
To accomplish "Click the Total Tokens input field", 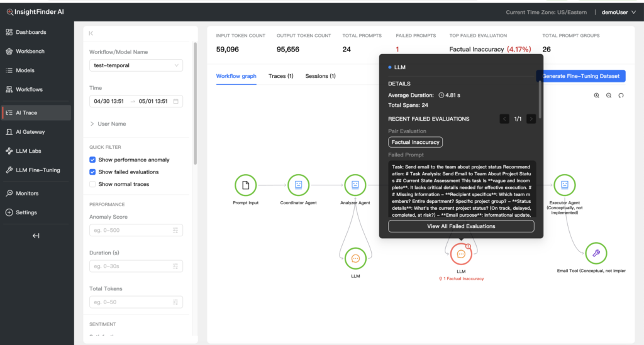I will pyautogui.click(x=136, y=302).
